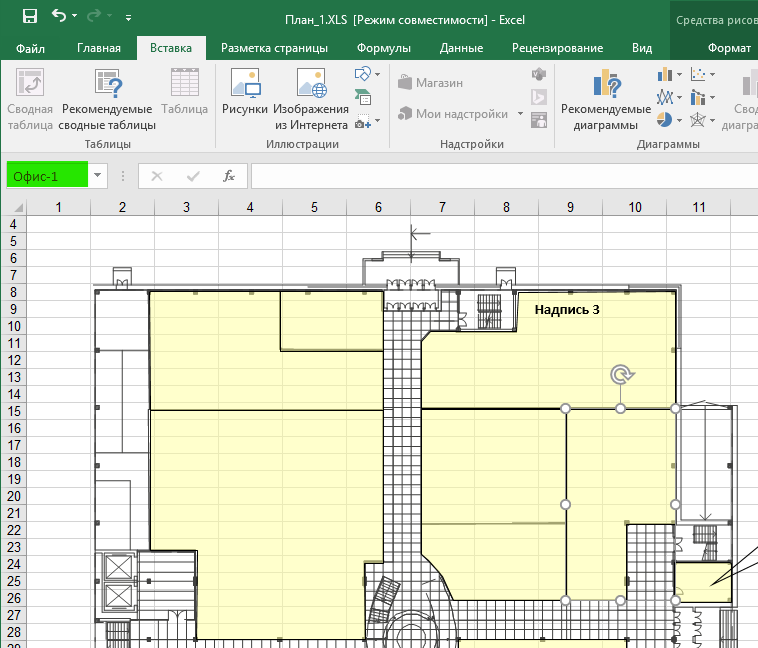The width and height of the screenshot is (758, 648).
Task: Open the Формулы ribbon tab
Action: pyautogui.click(x=384, y=48)
